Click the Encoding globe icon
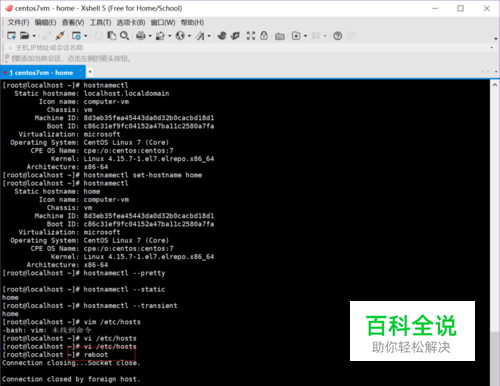This screenshot has height=386, width=500. click(x=180, y=36)
